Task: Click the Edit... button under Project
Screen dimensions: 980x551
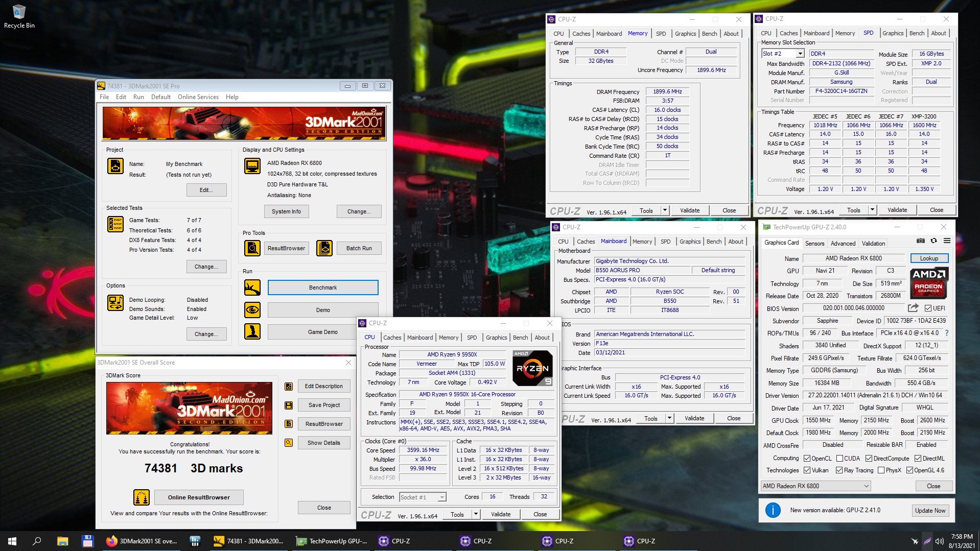Action: 206,190
